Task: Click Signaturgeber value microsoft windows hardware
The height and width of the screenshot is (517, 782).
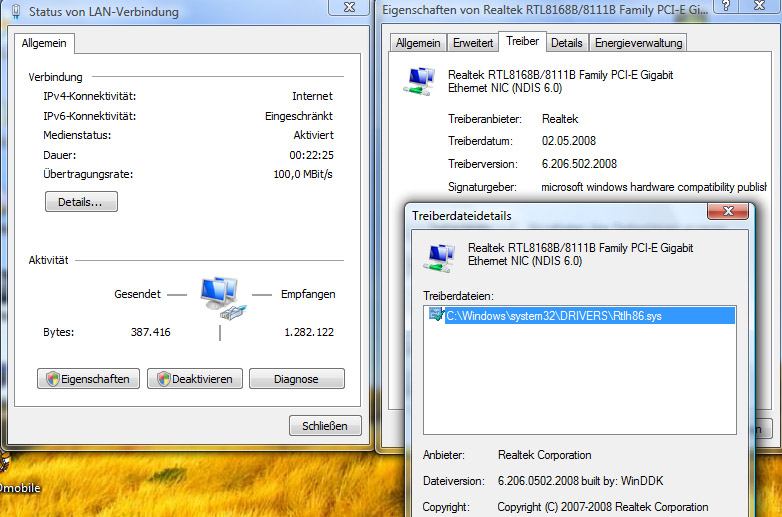Action: [x=654, y=187]
